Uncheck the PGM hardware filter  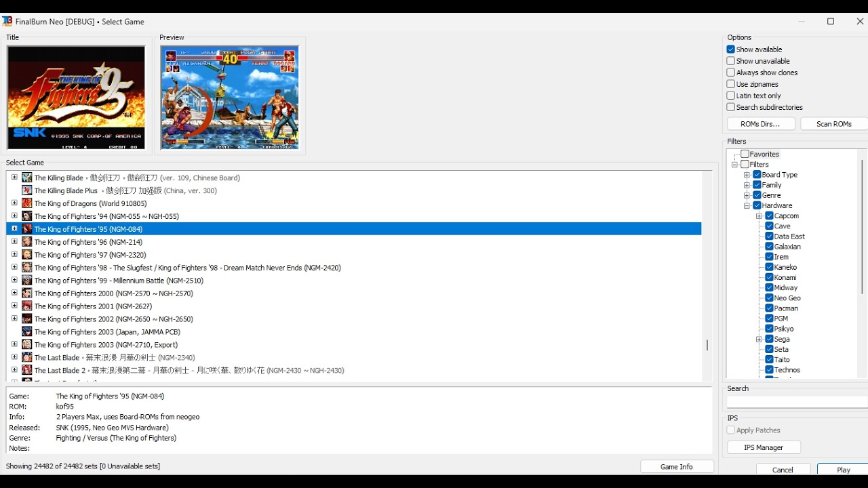770,319
